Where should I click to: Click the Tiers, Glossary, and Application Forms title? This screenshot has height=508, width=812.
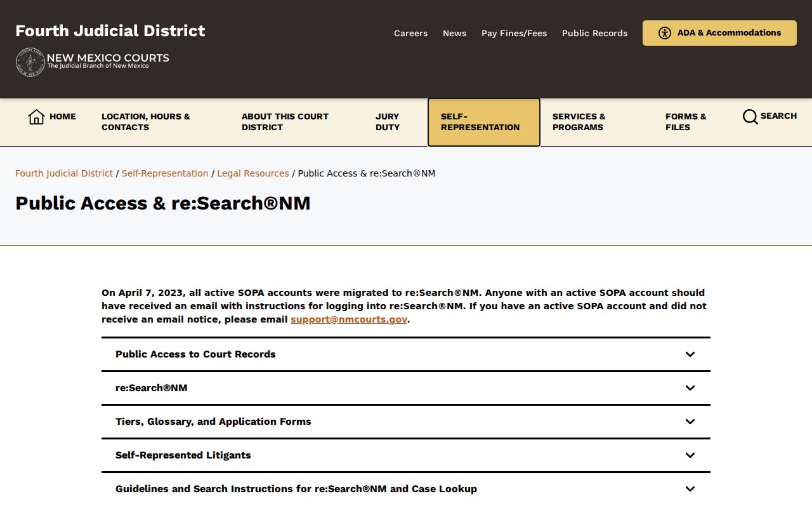point(213,422)
